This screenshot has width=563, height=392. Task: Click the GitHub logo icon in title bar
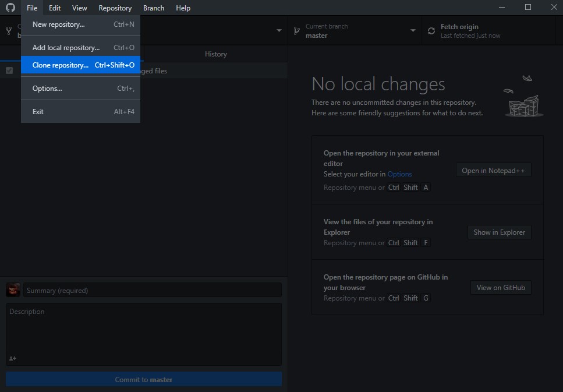coord(10,8)
